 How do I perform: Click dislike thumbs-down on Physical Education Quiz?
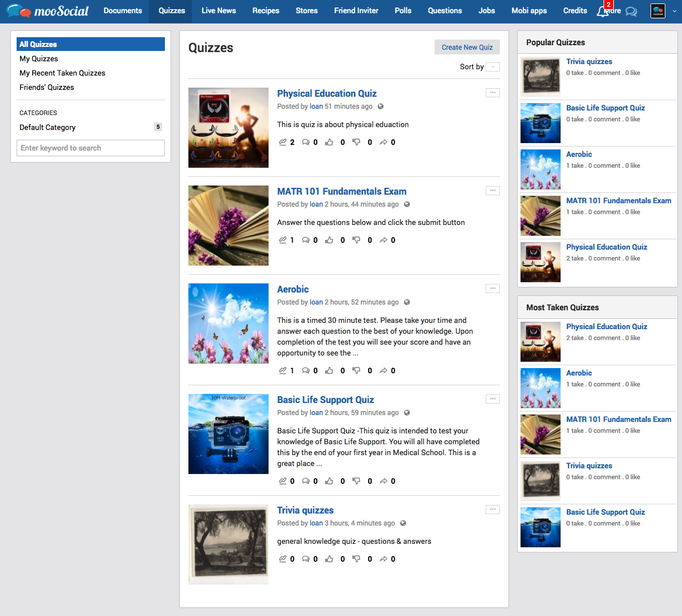click(x=356, y=142)
